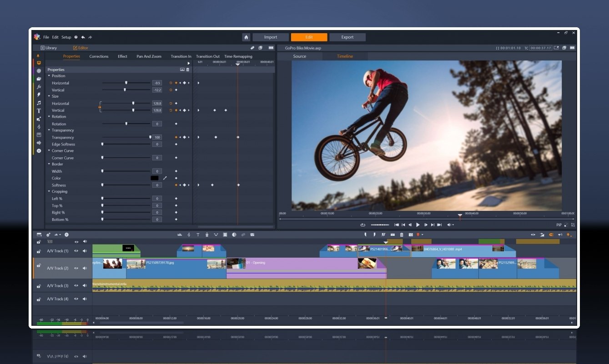Open the Setup menu
The height and width of the screenshot is (364, 609).
click(66, 37)
